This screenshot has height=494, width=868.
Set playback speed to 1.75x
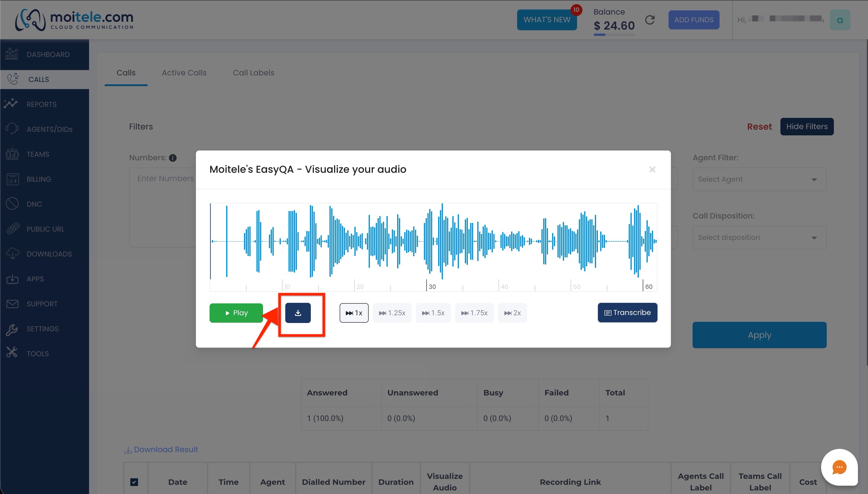click(x=474, y=313)
